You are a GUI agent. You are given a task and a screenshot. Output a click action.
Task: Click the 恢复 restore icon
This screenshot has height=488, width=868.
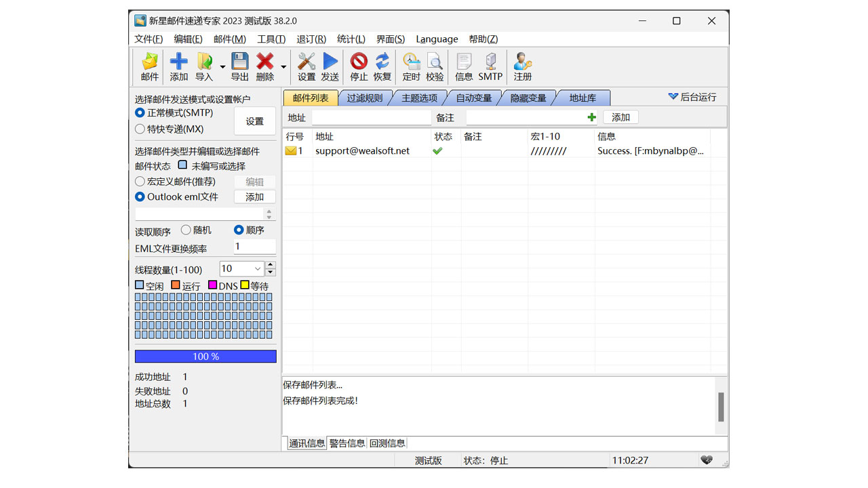[382, 67]
